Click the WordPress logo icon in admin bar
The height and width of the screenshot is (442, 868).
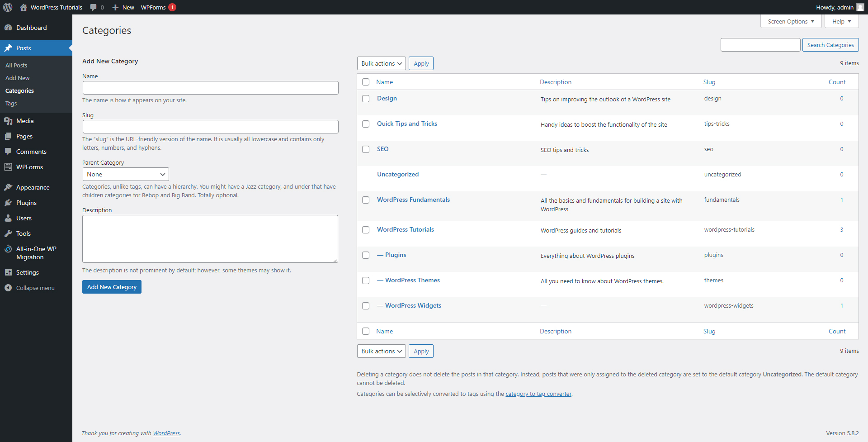coord(8,7)
